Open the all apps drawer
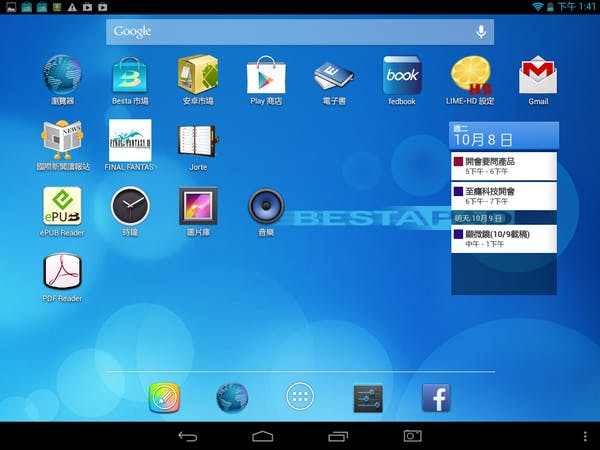Image resolution: width=600 pixels, height=450 pixels. pos(300,398)
